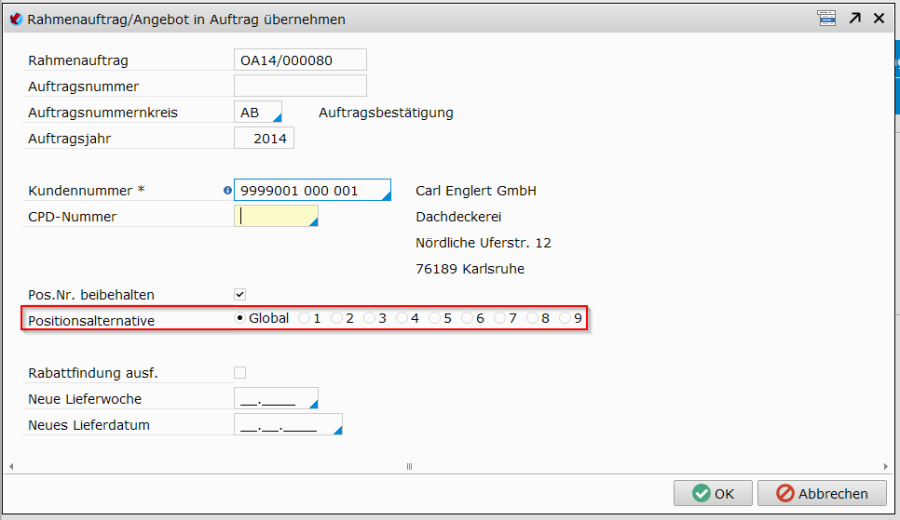The height and width of the screenshot is (520, 900).
Task: Click the dialog settings icon in title bar
Action: click(x=827, y=18)
